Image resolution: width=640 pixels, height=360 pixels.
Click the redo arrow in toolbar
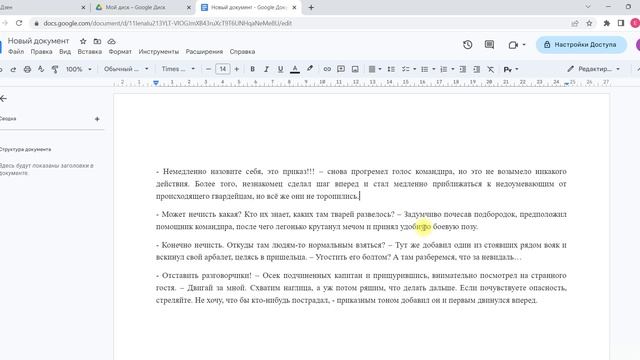pyautogui.click(x=13, y=69)
